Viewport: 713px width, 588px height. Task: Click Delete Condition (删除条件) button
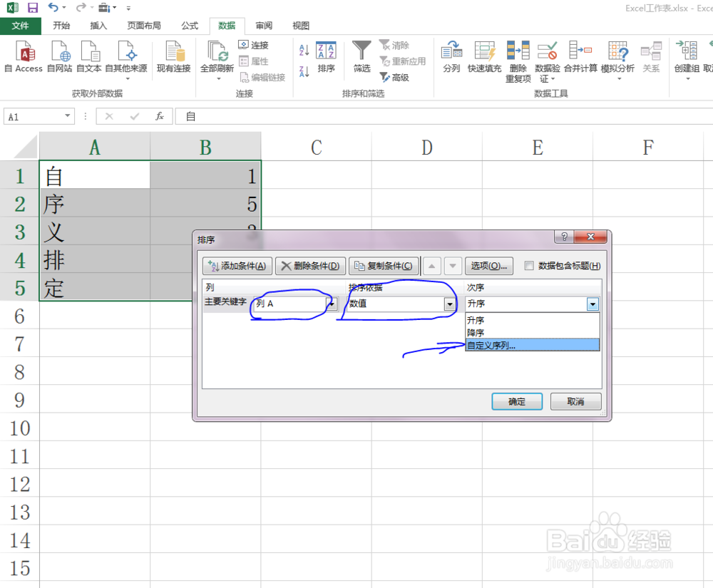point(311,266)
